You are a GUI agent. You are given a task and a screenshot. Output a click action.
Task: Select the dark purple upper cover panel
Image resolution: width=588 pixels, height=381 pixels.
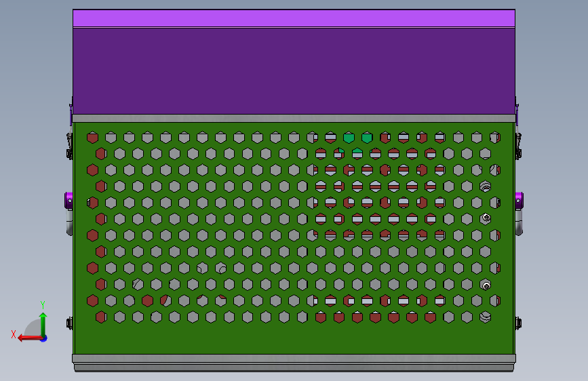tap(294, 71)
